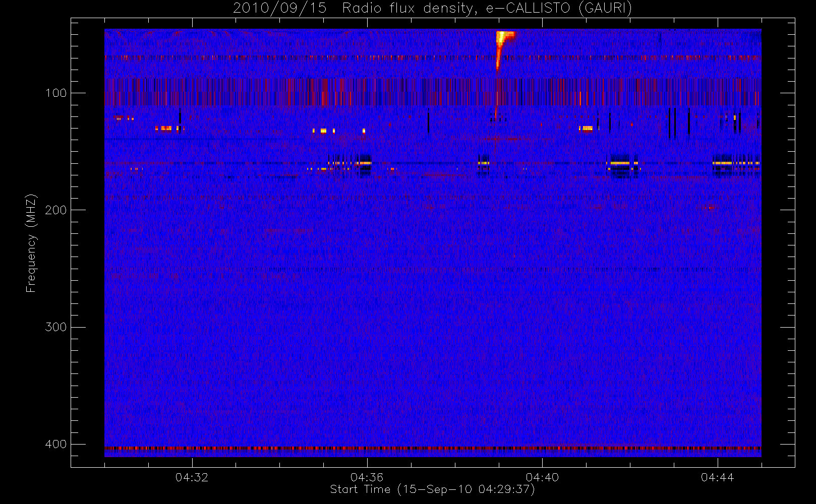Click the red interference band near 400 MHz
This screenshot has width=816, height=504.
[x=433, y=448]
